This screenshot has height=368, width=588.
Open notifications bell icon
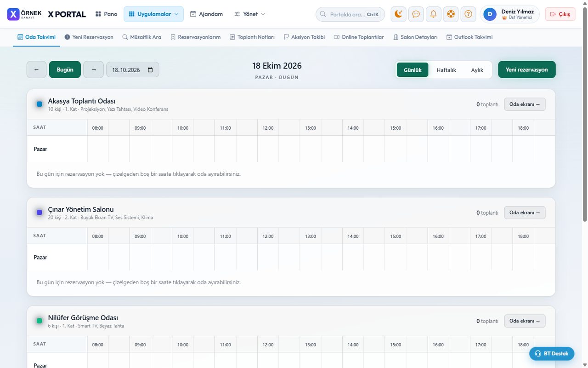pyautogui.click(x=433, y=14)
